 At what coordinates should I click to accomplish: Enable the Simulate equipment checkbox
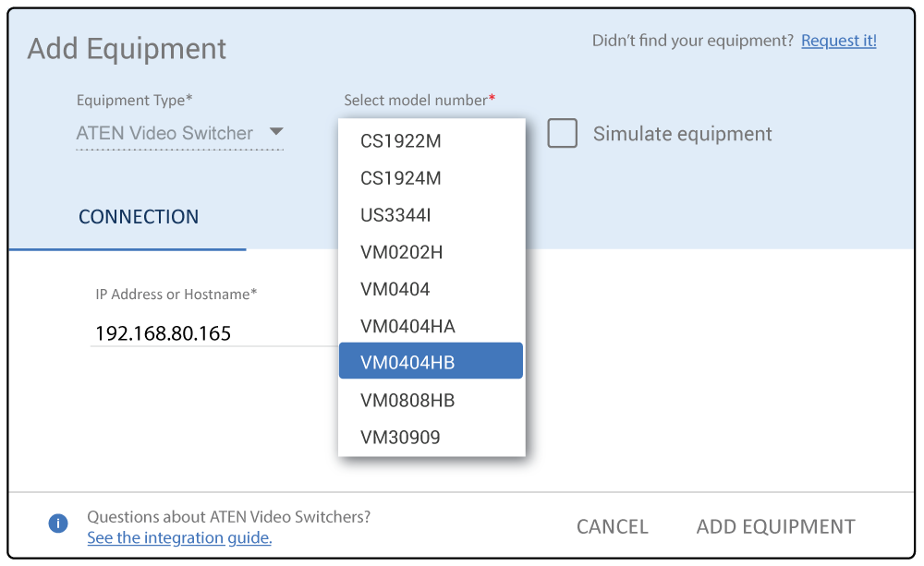pos(562,133)
